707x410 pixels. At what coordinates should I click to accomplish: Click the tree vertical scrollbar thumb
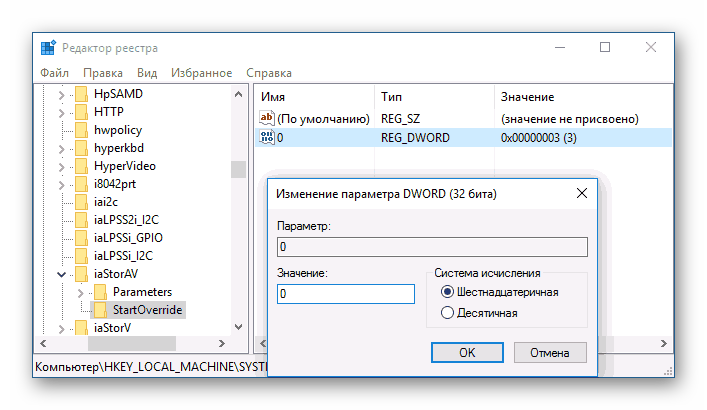coord(239,170)
